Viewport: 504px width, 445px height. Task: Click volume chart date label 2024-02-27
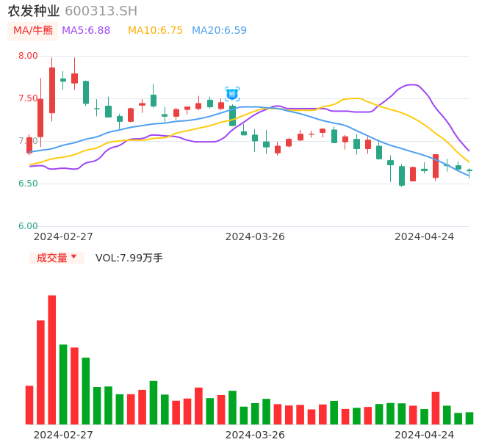(x=63, y=435)
